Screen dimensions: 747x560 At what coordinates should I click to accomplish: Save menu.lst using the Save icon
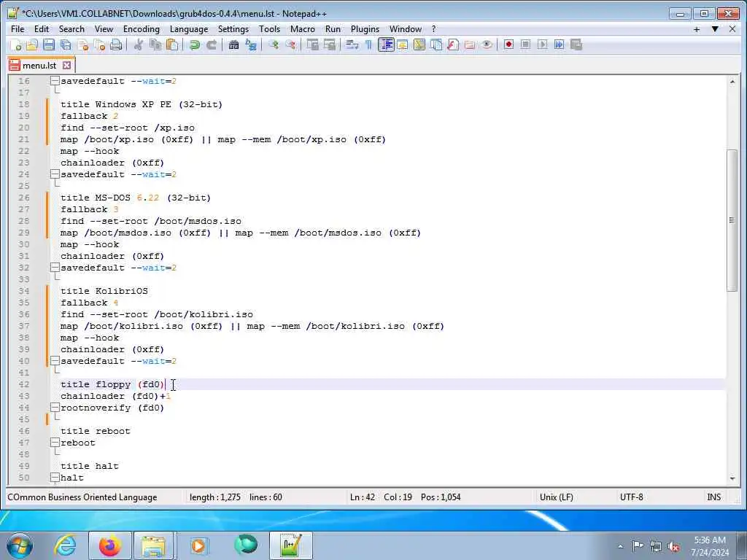click(49, 44)
